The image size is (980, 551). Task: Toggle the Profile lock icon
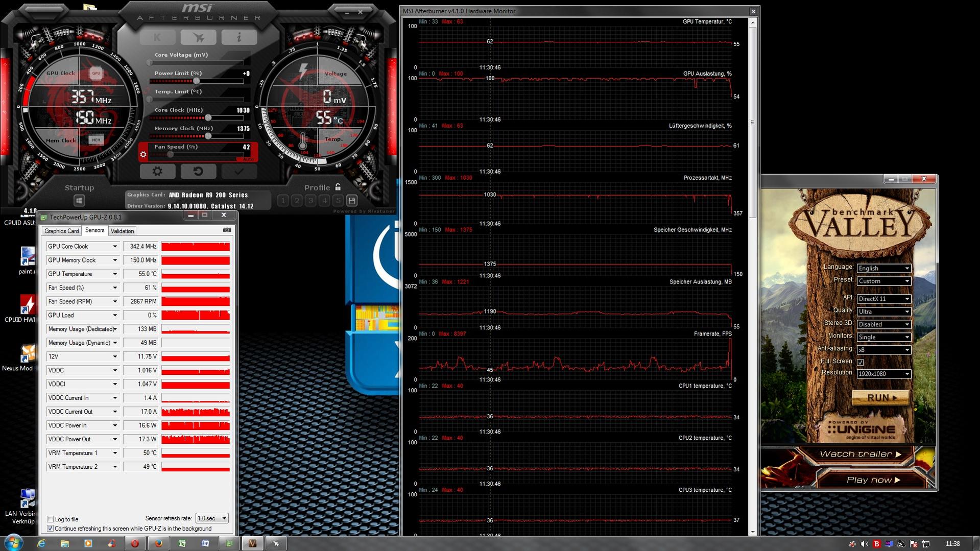coord(338,187)
